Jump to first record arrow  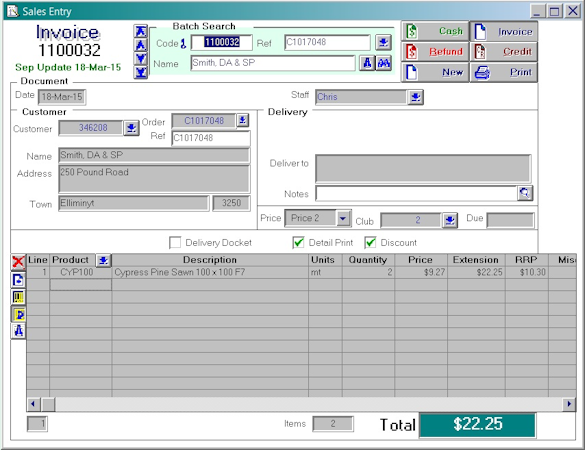[x=141, y=32]
